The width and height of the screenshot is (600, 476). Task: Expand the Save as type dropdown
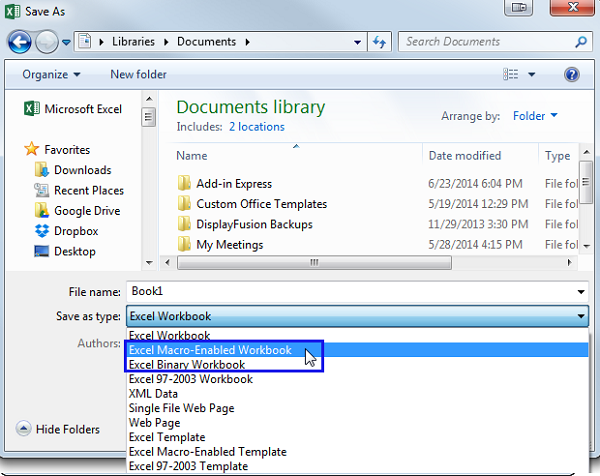(581, 317)
